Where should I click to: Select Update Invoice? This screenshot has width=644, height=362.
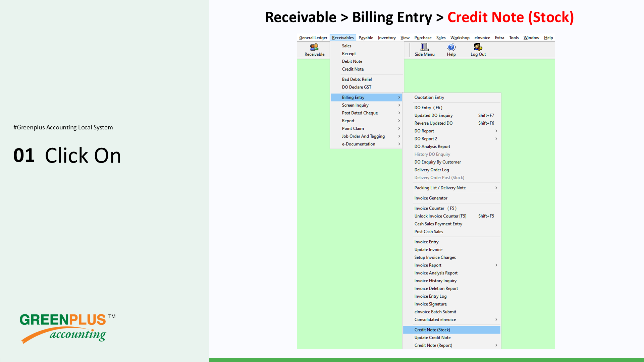pyautogui.click(x=452, y=250)
